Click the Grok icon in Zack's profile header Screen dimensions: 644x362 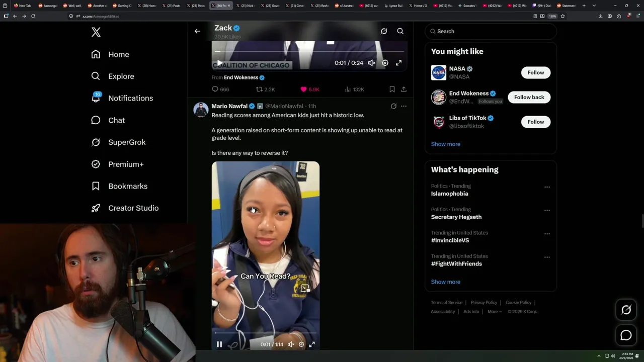384,31
